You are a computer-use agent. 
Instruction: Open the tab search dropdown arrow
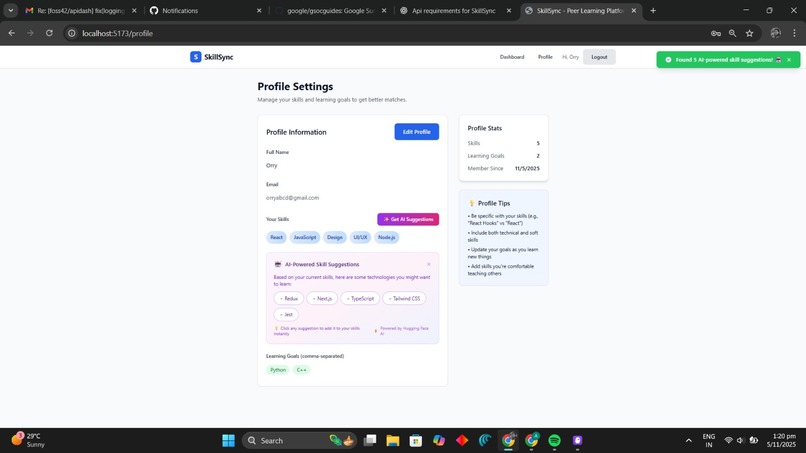(x=11, y=10)
